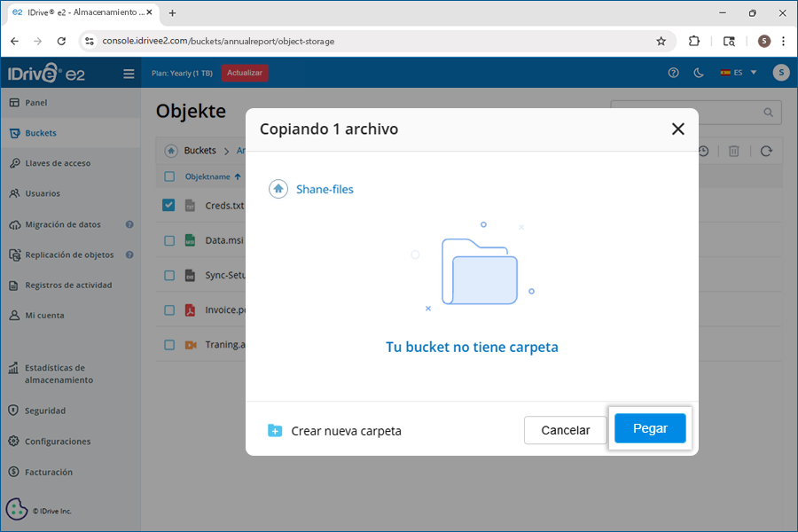Open Migración de datos in sidebar
798x532 pixels.
coord(63,224)
